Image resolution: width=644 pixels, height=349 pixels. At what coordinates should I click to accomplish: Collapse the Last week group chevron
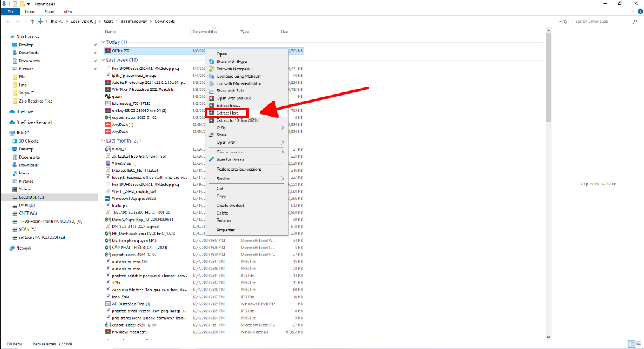pyautogui.click(x=103, y=60)
